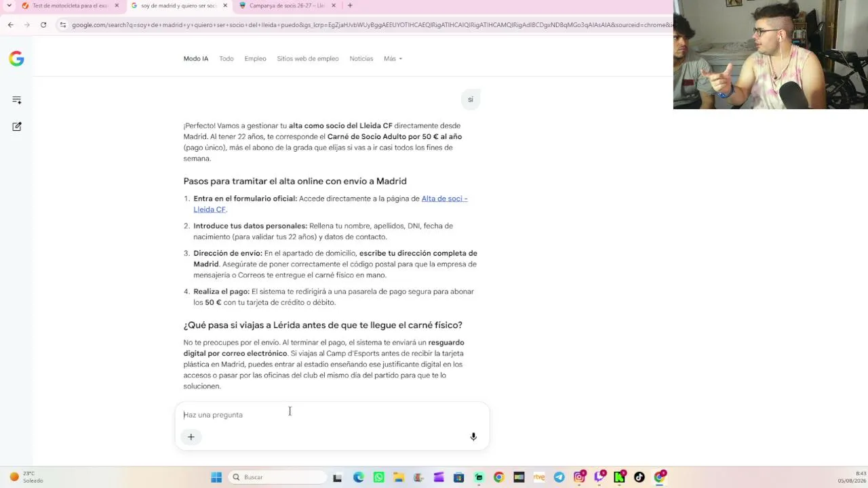The width and height of the screenshot is (868, 488).
Task: Open the Google Chrome taskbar icon
Action: [x=498, y=477]
